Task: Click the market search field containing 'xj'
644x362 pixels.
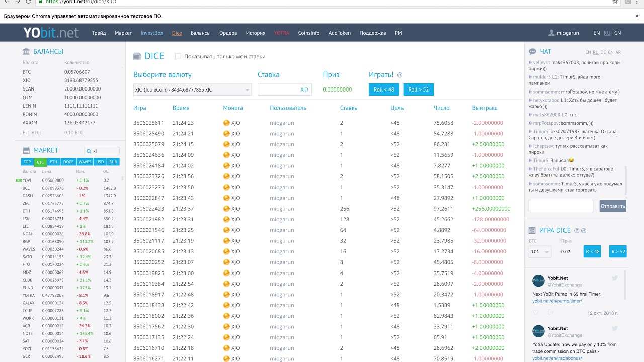Action: 102,151
